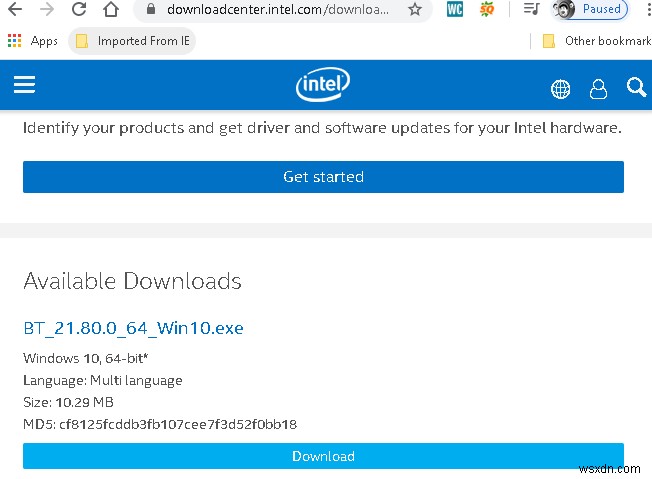Open the Intel account sign-in icon
Image resolution: width=652 pixels, height=479 pixels.
[x=598, y=89]
